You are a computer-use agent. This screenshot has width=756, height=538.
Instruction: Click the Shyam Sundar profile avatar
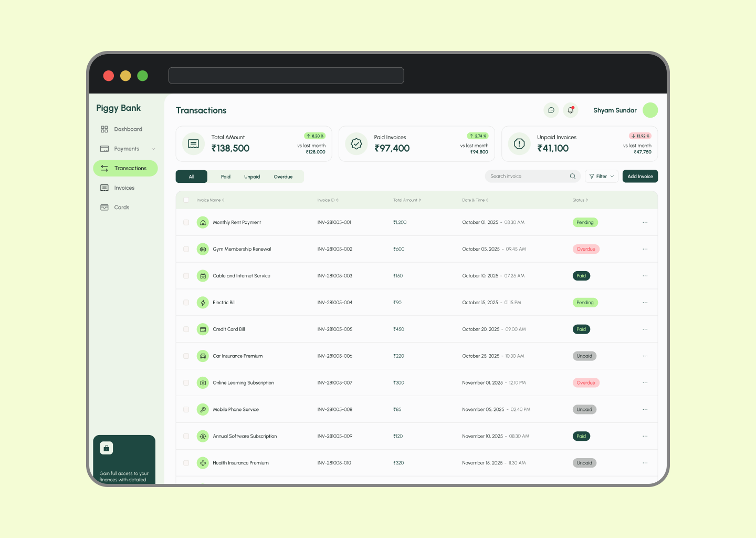650,110
